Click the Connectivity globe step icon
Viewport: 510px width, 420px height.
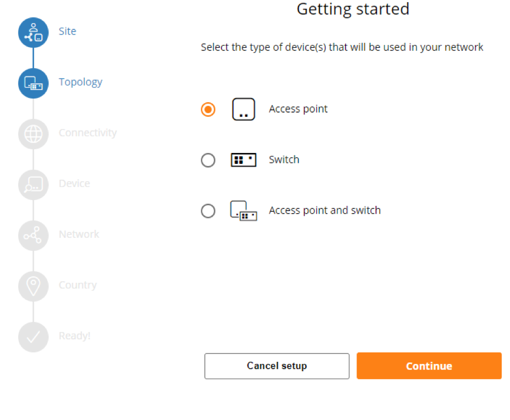coord(34,134)
